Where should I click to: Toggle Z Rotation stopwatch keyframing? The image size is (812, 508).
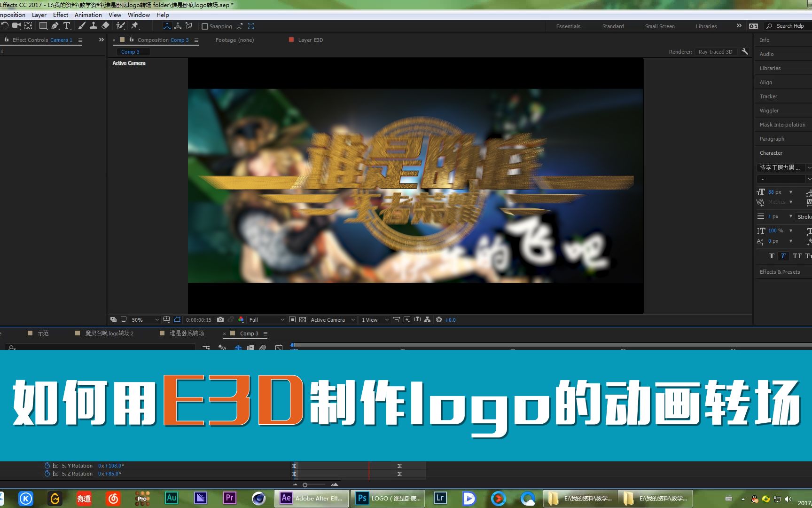[x=47, y=474]
